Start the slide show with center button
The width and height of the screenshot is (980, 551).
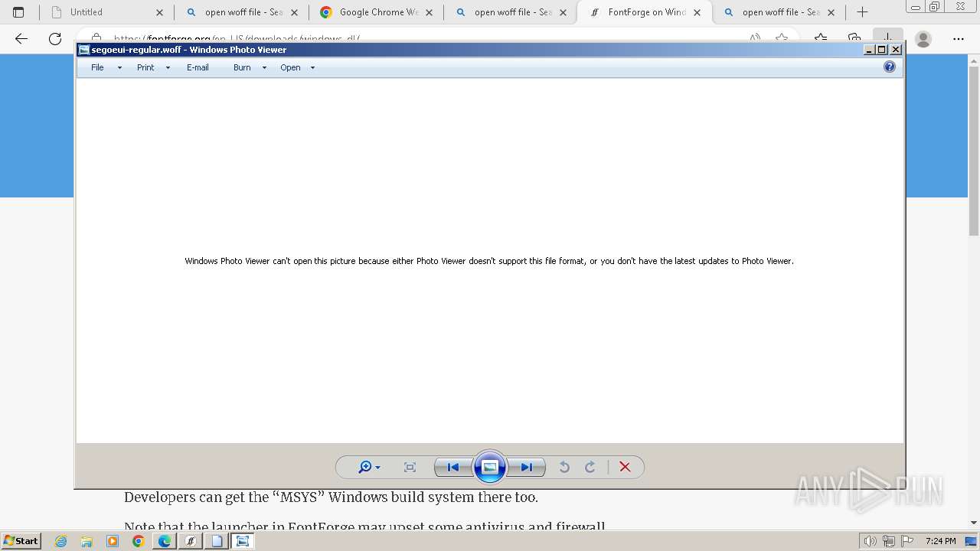pos(490,467)
